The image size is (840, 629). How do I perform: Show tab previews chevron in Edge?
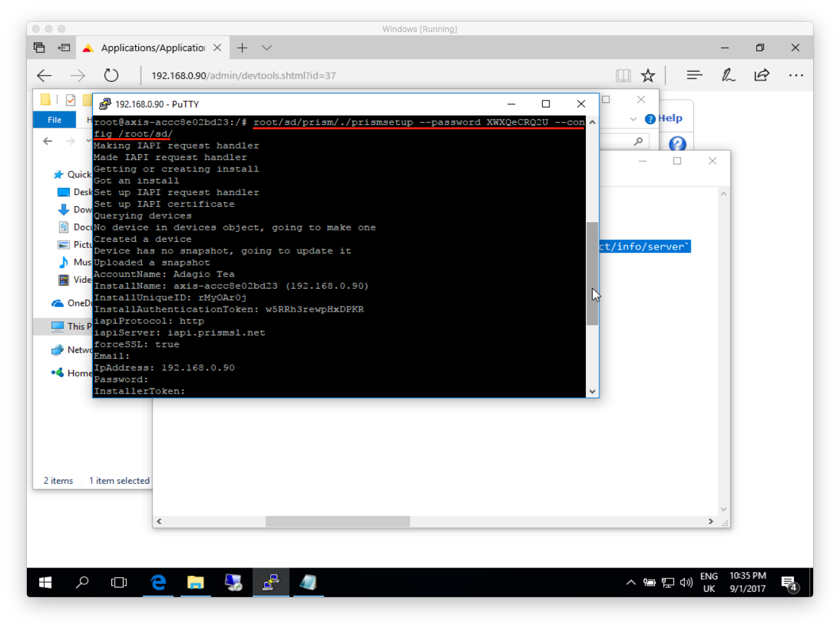point(267,48)
